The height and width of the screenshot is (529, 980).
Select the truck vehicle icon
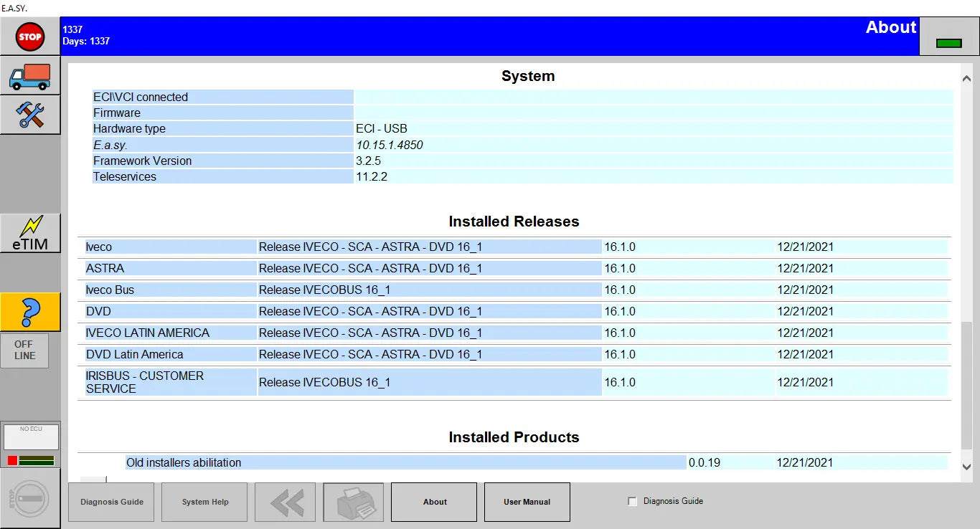29,76
